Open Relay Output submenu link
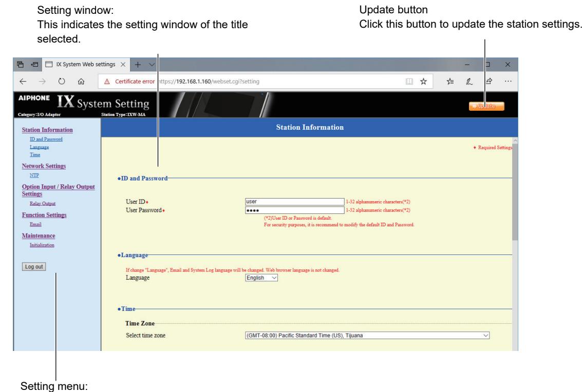This screenshot has height=392, width=582. (43, 204)
